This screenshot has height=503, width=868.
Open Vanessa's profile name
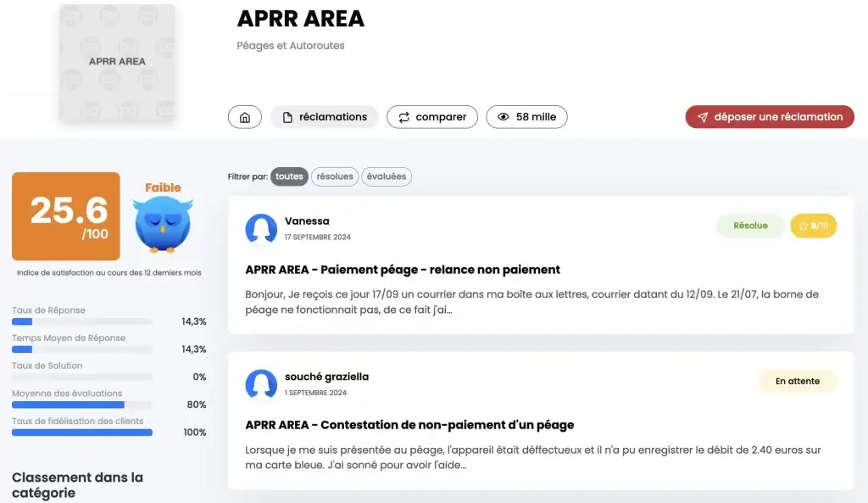click(x=307, y=221)
